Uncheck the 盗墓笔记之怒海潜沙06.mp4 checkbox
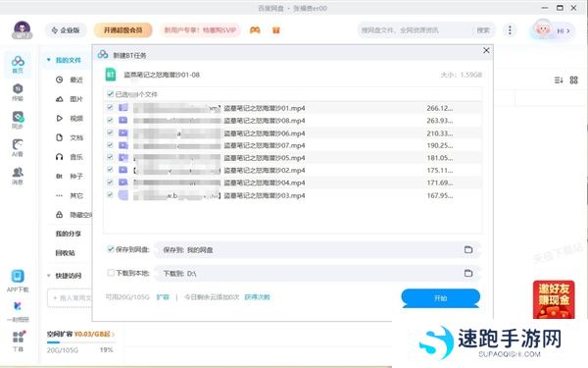588x368 pixels. (x=110, y=132)
